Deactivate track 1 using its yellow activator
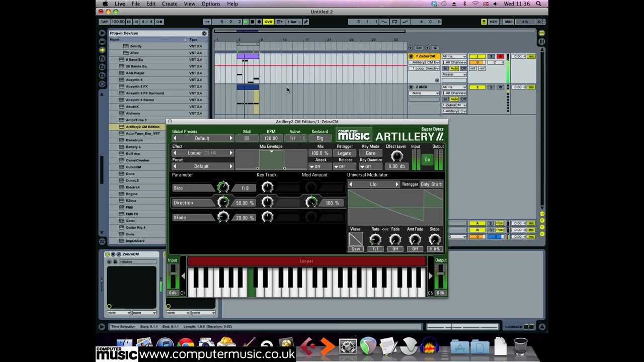644x362 pixels. tap(477, 56)
